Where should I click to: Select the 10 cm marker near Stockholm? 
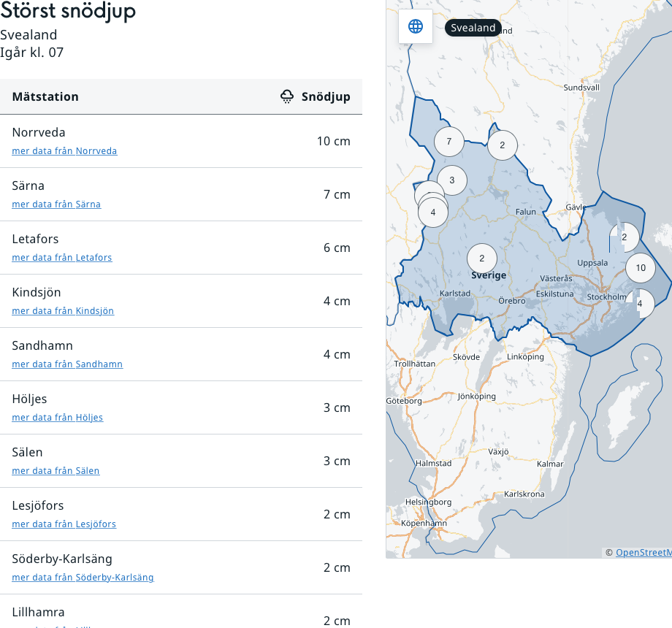pyautogui.click(x=641, y=268)
